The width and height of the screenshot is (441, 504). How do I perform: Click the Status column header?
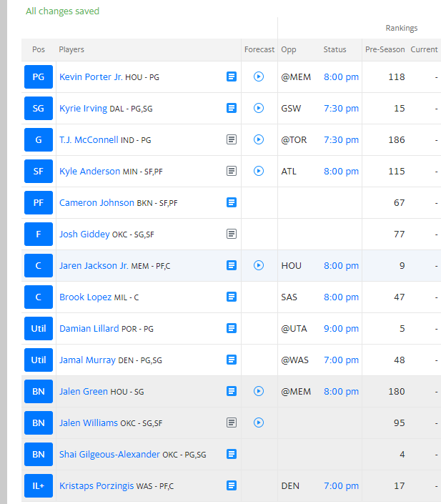pos(335,49)
